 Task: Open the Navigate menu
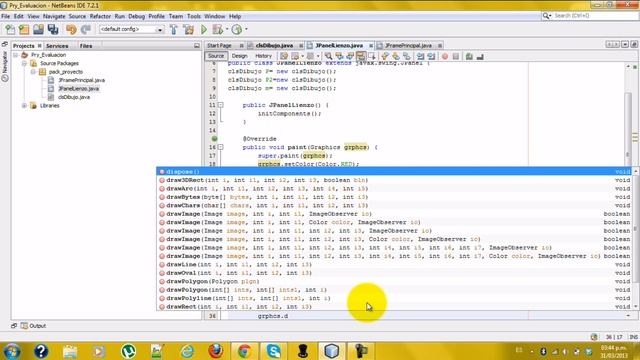54,16
